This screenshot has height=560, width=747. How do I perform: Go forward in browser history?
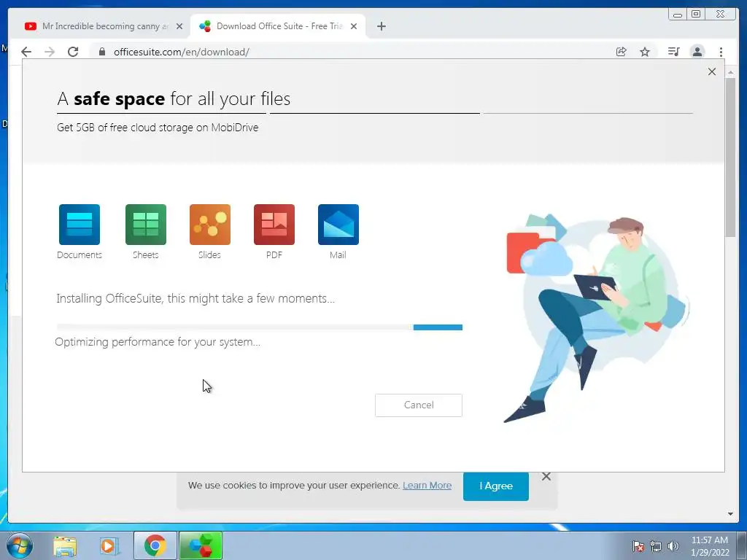tap(50, 52)
